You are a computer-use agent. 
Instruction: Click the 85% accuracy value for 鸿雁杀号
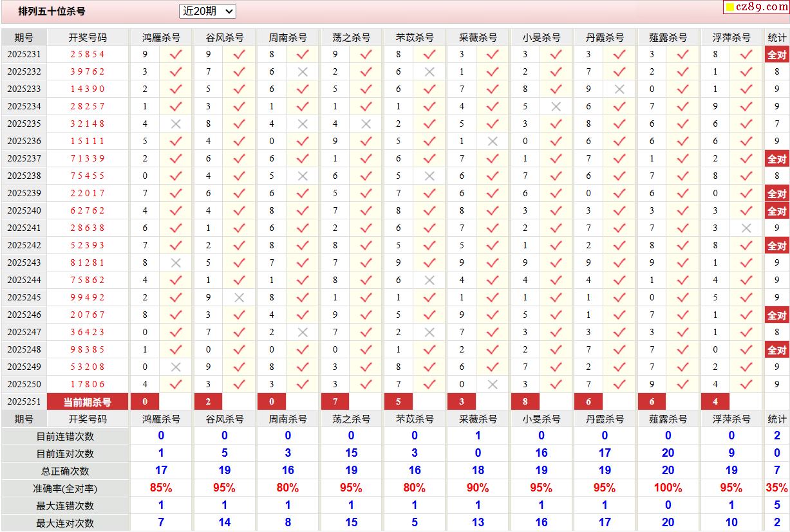point(161,488)
